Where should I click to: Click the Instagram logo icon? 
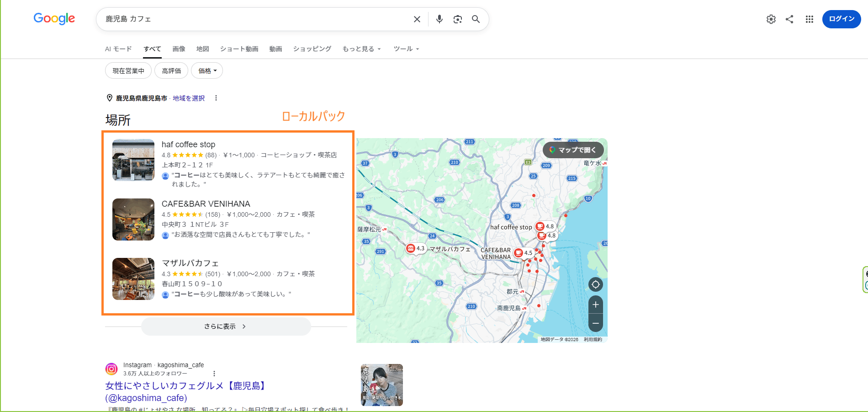coord(111,369)
